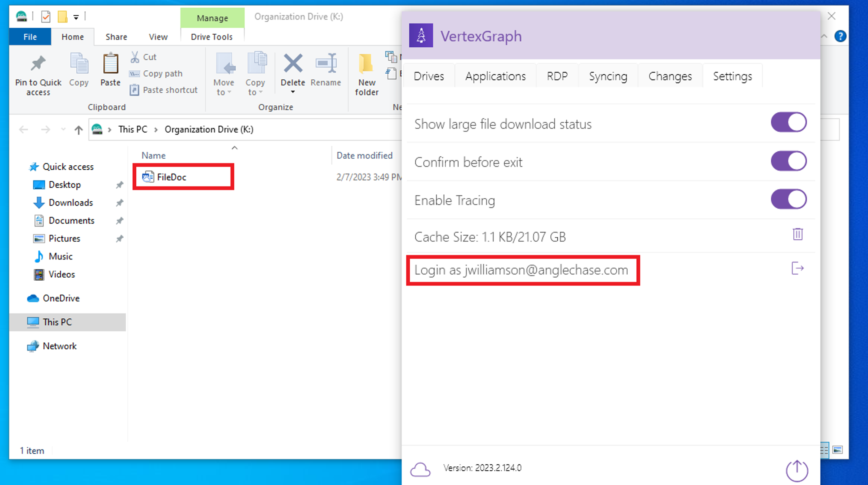Click the cloud icon in VertexGraph footer
Image resolution: width=868 pixels, height=485 pixels.
420,469
